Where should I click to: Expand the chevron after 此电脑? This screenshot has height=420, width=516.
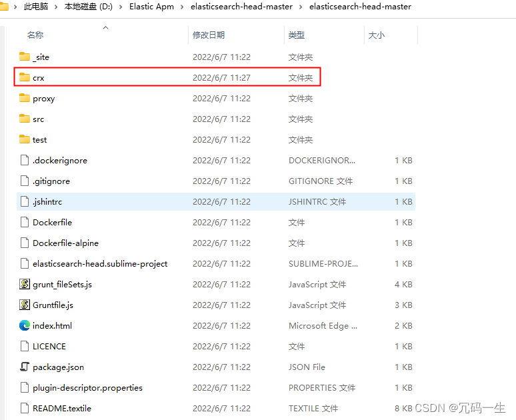[56, 7]
